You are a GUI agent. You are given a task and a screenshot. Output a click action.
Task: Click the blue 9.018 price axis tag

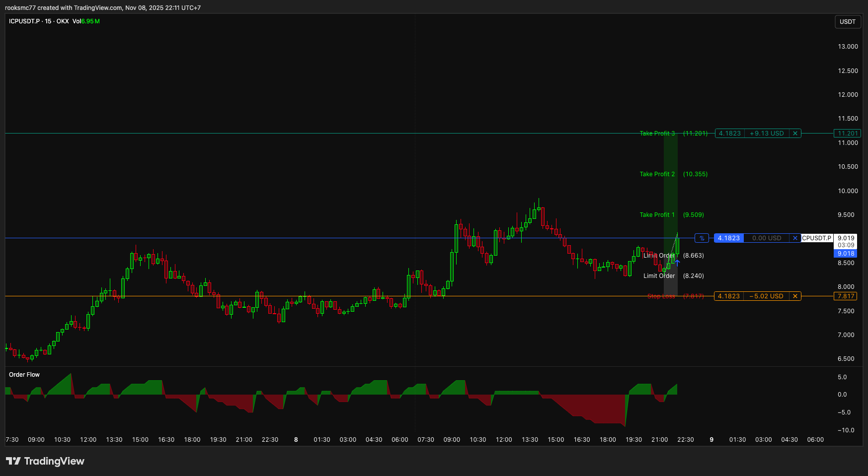pos(846,254)
